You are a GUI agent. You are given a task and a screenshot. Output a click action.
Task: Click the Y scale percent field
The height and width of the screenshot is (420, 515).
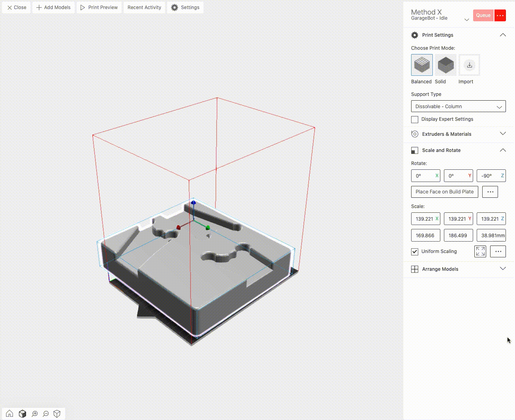459,219
